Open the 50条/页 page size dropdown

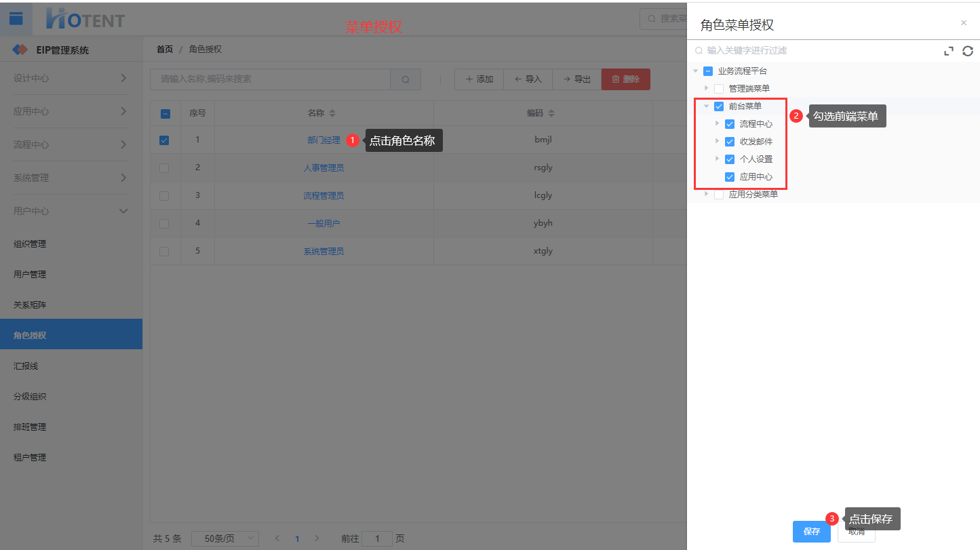click(x=225, y=538)
